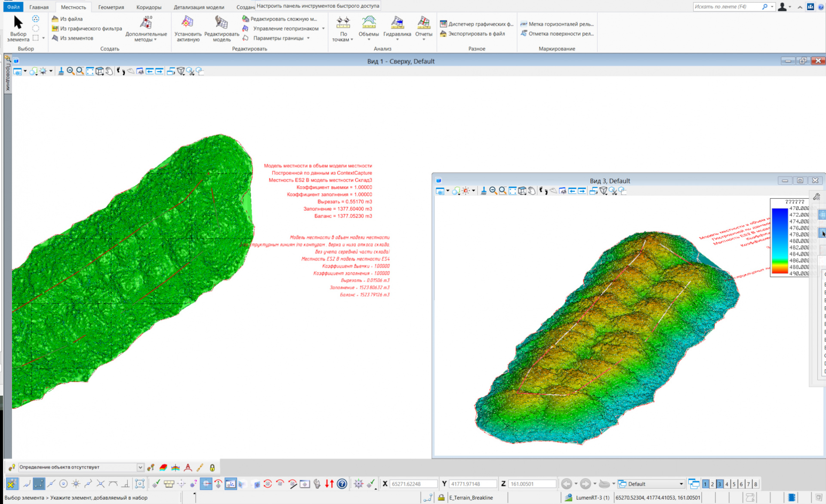This screenshot has height=504, width=826.
Task: Open the Коридоры ribbon tab
Action: point(149,7)
